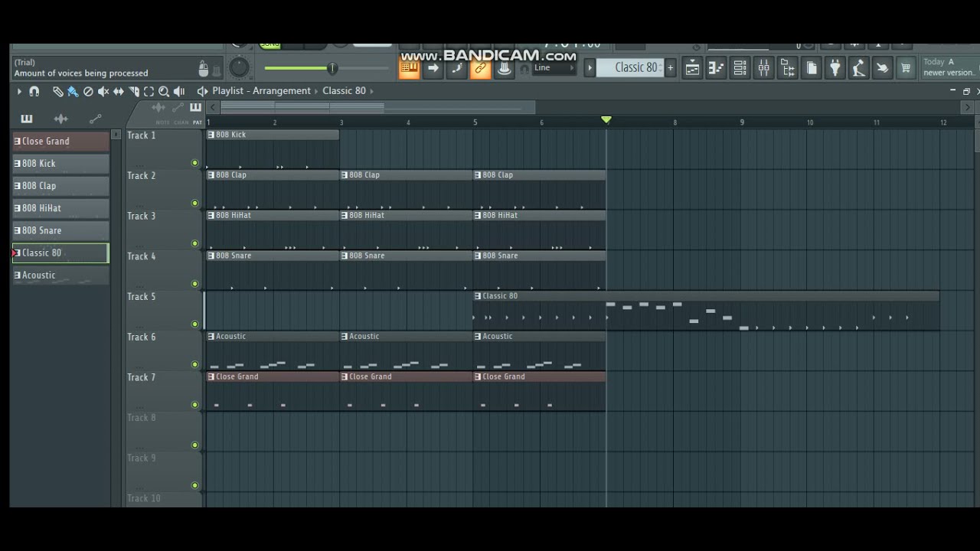Adjust the green song position slider

[x=332, y=68]
